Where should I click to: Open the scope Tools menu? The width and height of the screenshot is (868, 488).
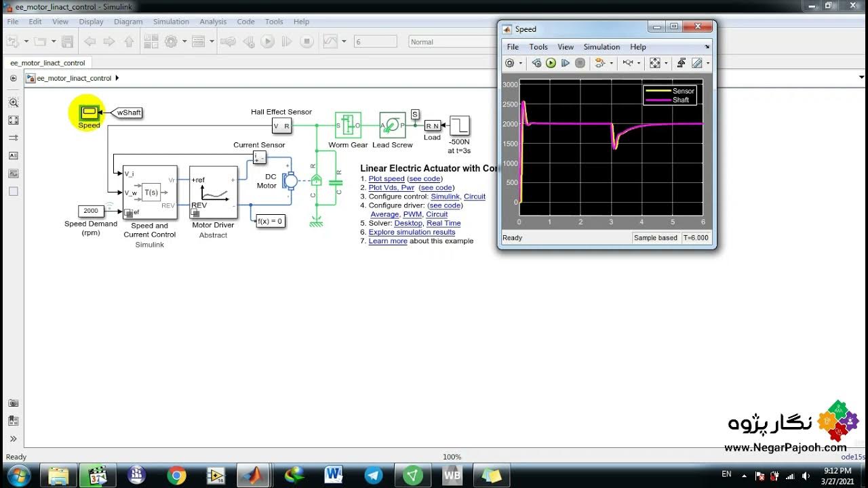(538, 47)
